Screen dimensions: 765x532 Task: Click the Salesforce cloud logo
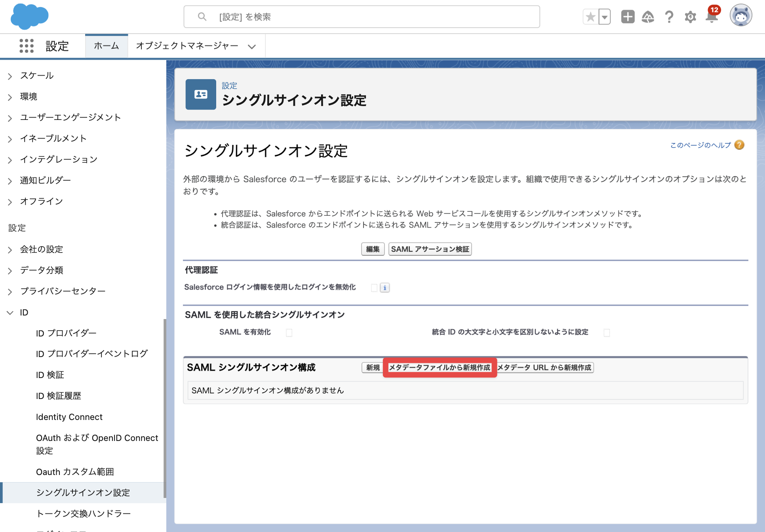30,17
